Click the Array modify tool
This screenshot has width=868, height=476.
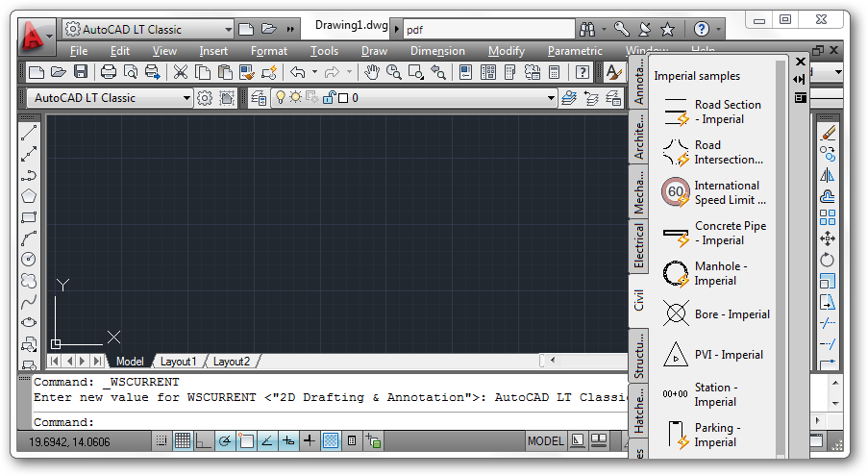tap(828, 217)
